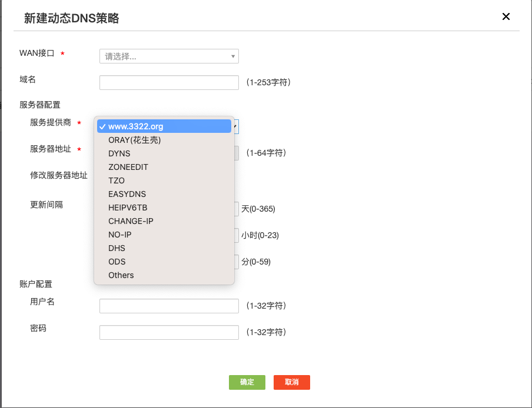Click the 域名 input field
This screenshot has height=408, width=532.
tap(169, 82)
